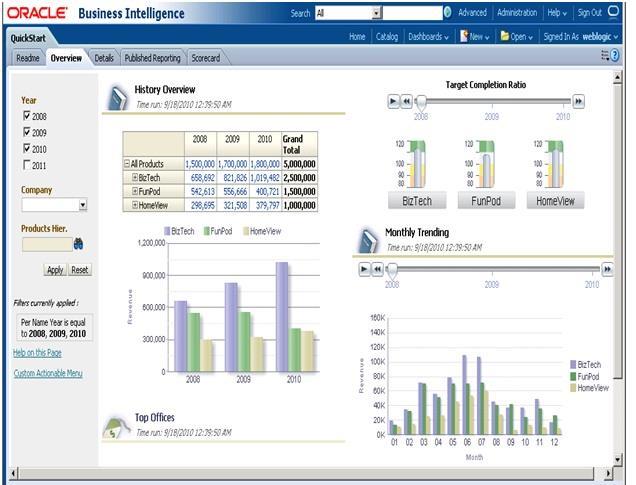The height and width of the screenshot is (485, 636).
Task: Open the Company dropdown
Action: 83,205
